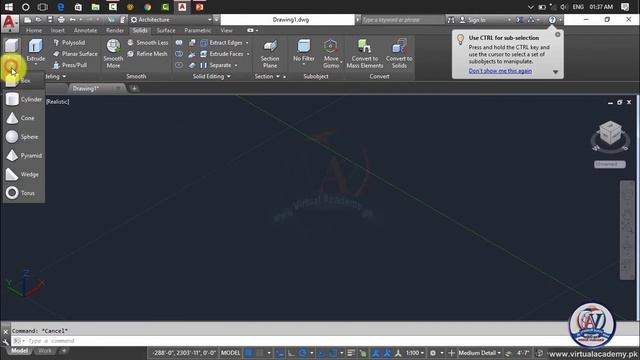
Task: Click the binoculars search icon
Action: click(x=451, y=20)
